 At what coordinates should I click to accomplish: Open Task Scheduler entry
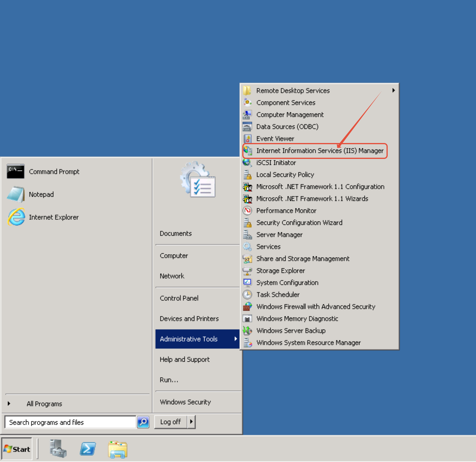pos(320,295)
